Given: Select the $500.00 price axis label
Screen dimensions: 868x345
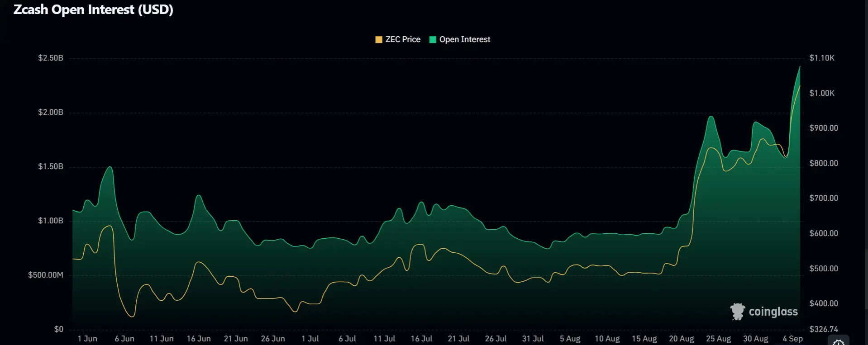Looking at the screenshot, I should pyautogui.click(x=824, y=269).
